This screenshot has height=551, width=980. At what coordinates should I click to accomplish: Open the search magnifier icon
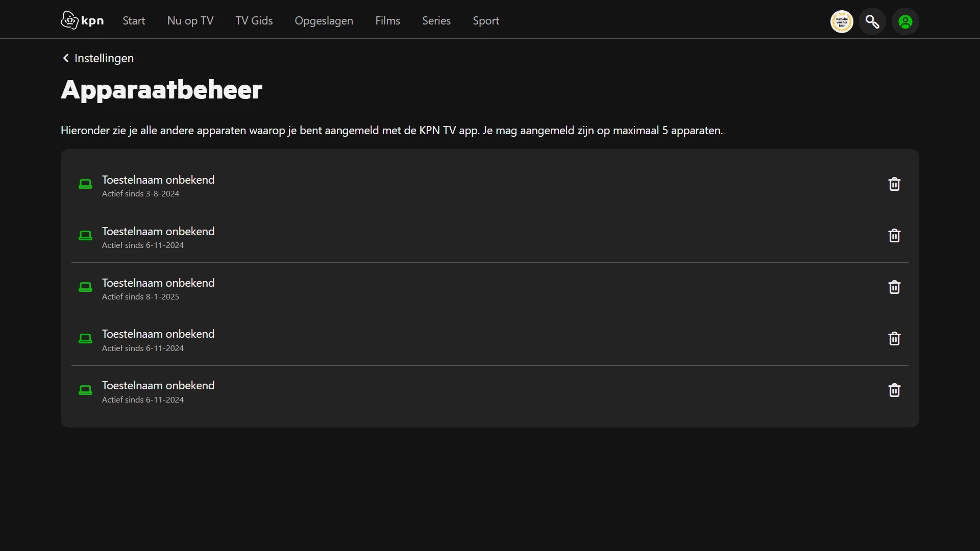point(872,21)
